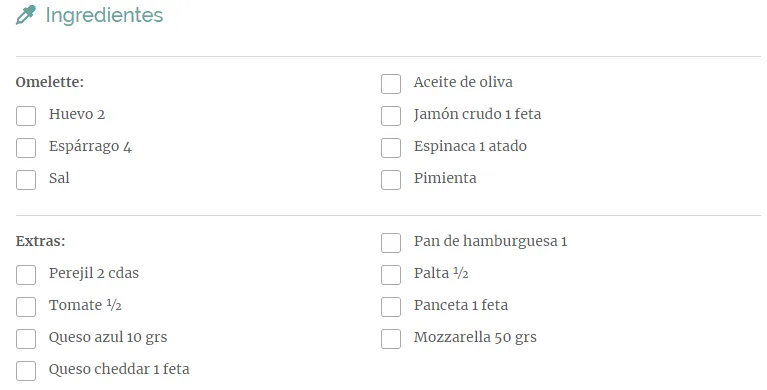Check Pan de hamburguesa 1

click(x=391, y=243)
